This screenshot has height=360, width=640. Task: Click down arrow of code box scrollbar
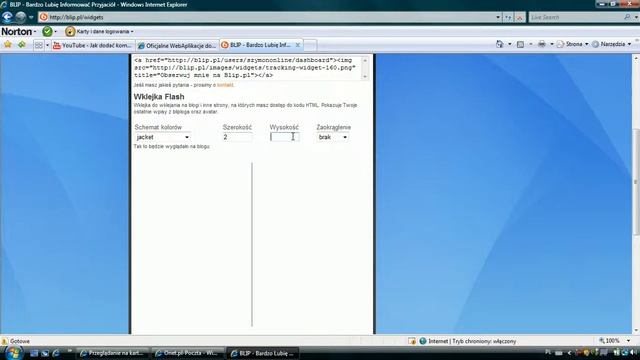pyautogui.click(x=365, y=76)
